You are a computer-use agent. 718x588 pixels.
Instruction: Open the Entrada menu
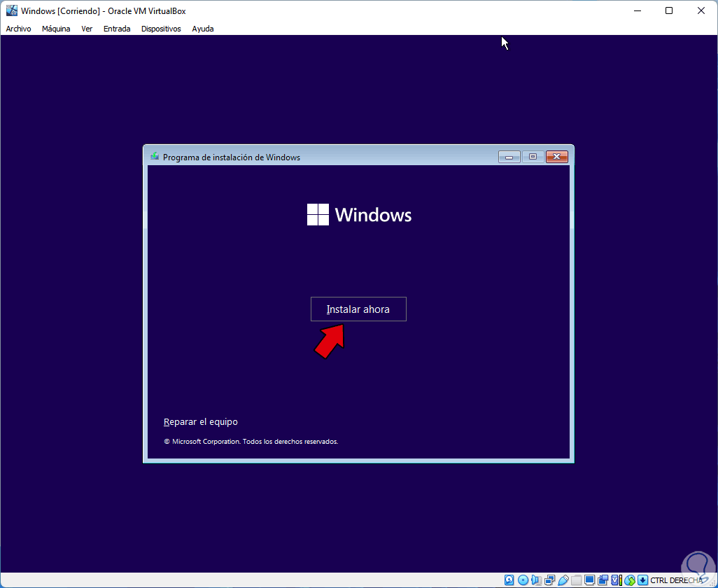[117, 29]
